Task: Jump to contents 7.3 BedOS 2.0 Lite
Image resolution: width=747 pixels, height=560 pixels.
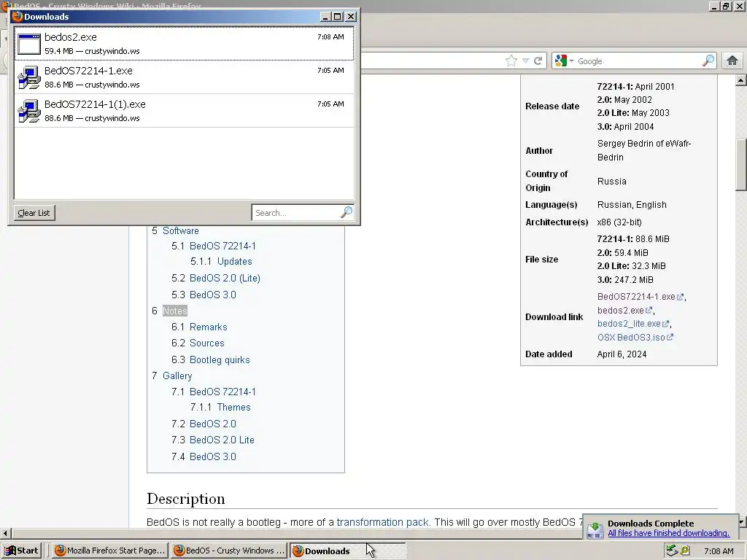Action: [222, 440]
